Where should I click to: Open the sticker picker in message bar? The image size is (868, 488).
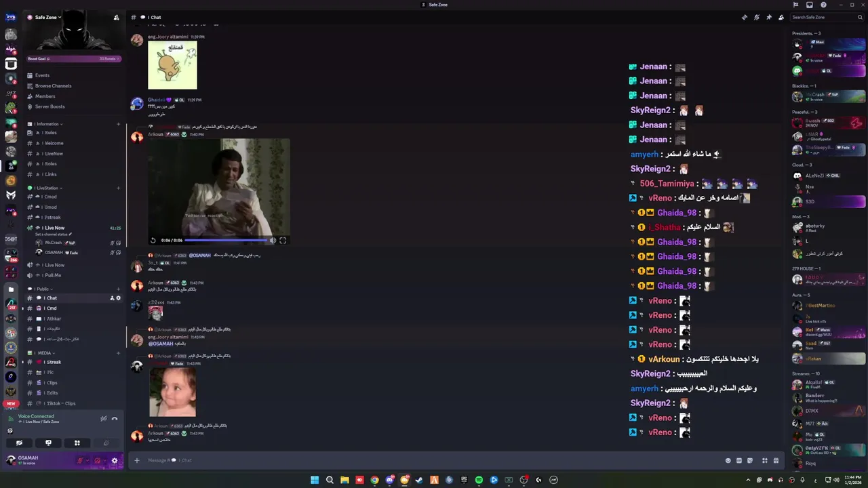click(x=750, y=460)
